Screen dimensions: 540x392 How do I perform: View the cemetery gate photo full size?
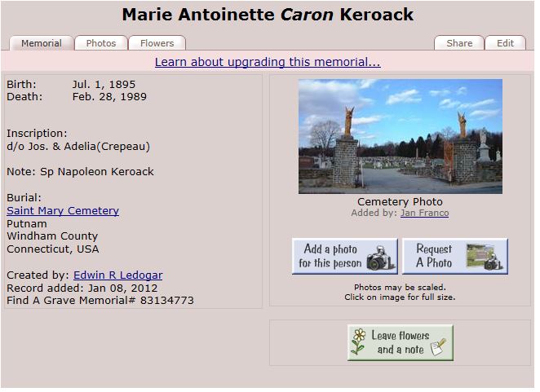401,137
